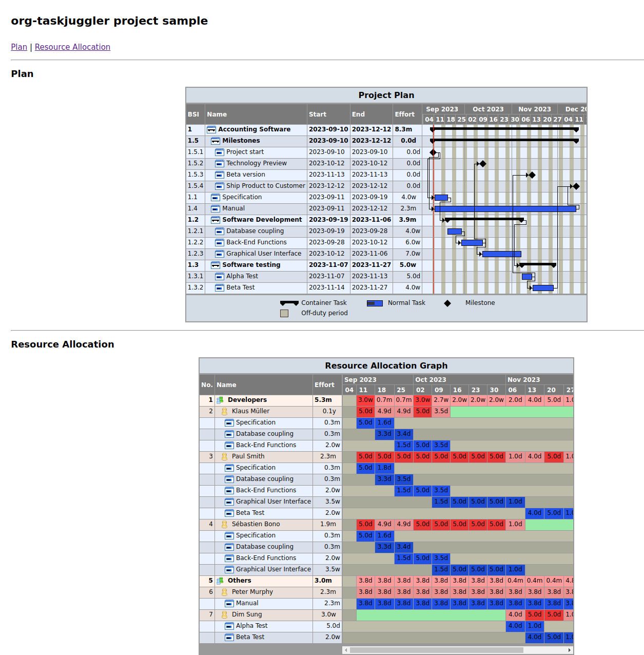Click the Specification icon under Klaus Müller
Image resolution: width=644 pixels, height=655 pixels.
[x=229, y=423]
